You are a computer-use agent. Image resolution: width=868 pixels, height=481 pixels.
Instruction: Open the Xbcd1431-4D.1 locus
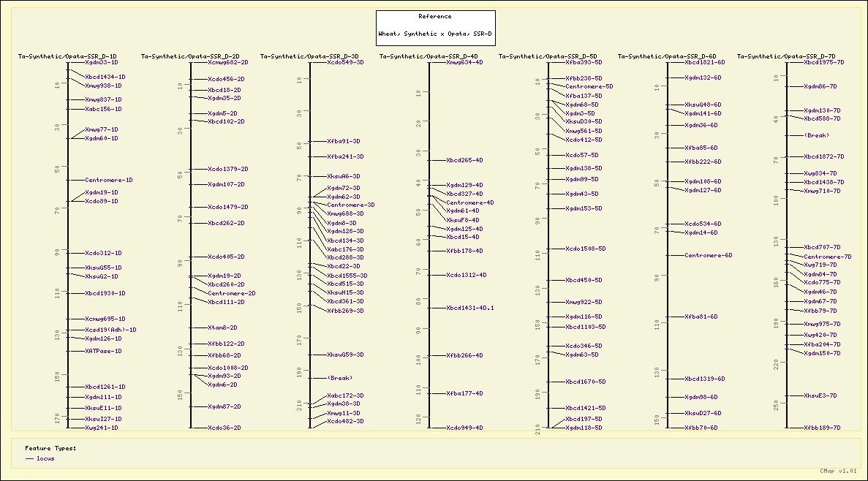click(470, 308)
